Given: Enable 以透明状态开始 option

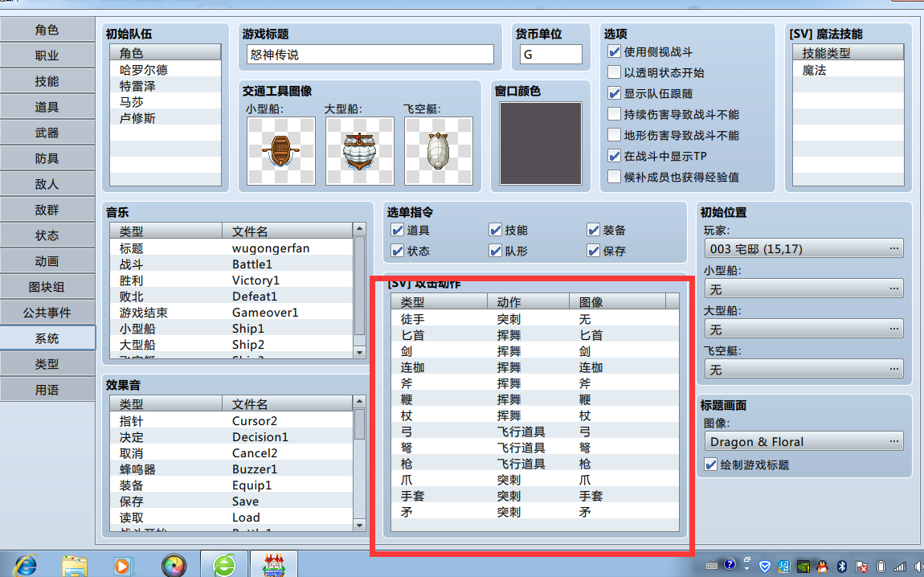Looking at the screenshot, I should 614,72.
